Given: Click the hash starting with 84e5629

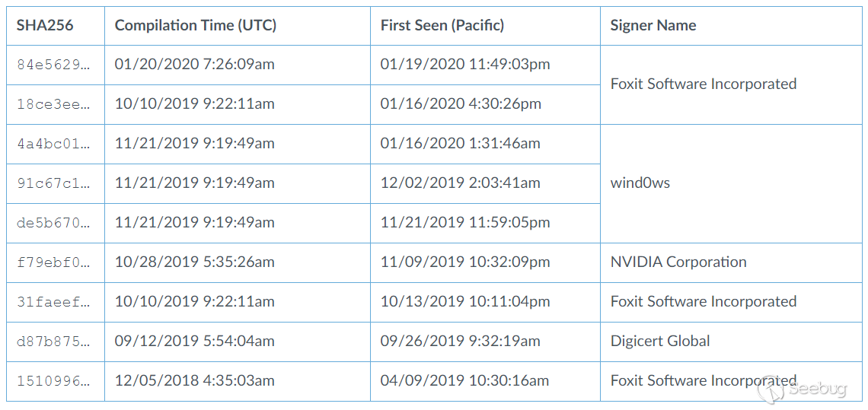Looking at the screenshot, I should pos(53,65).
